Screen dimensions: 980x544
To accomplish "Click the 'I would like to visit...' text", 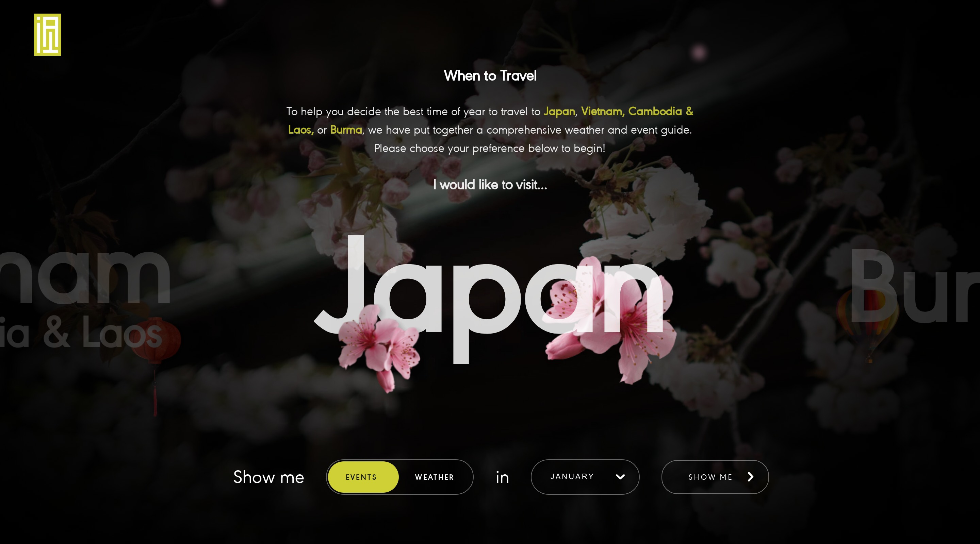I will [490, 185].
